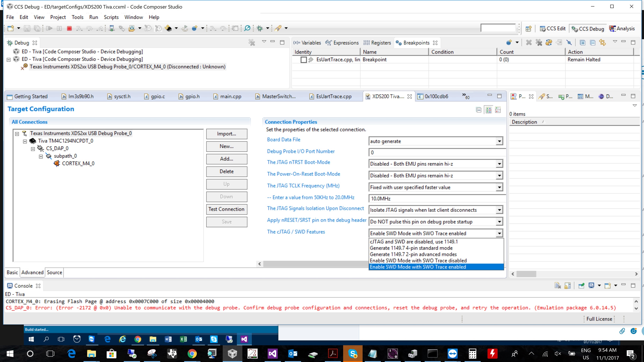The image size is (644, 362).
Task: Click the Quick Access search field
Action: point(498,28)
